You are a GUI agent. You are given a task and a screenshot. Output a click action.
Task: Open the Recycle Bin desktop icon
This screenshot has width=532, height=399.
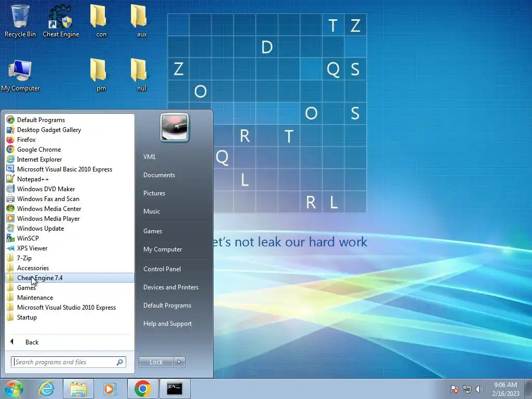tap(20, 20)
